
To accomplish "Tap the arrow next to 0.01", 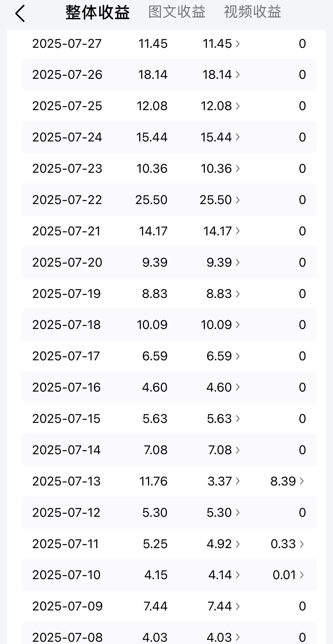I will click(x=302, y=575).
